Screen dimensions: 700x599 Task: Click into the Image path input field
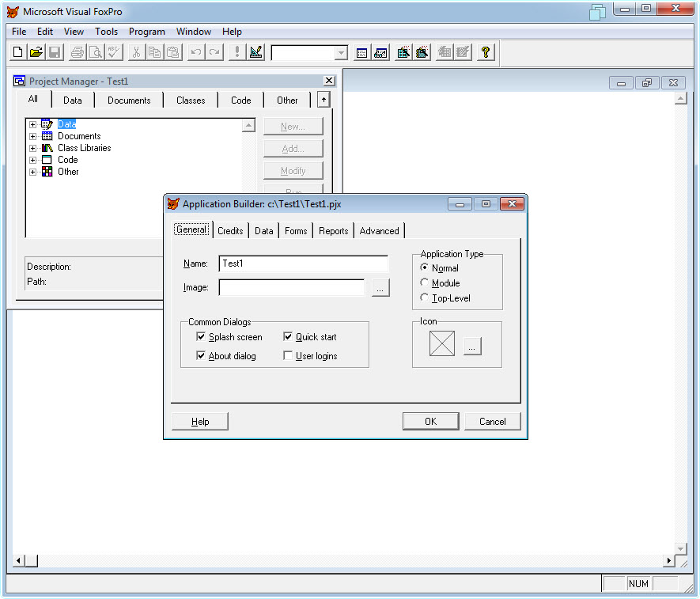tap(292, 287)
